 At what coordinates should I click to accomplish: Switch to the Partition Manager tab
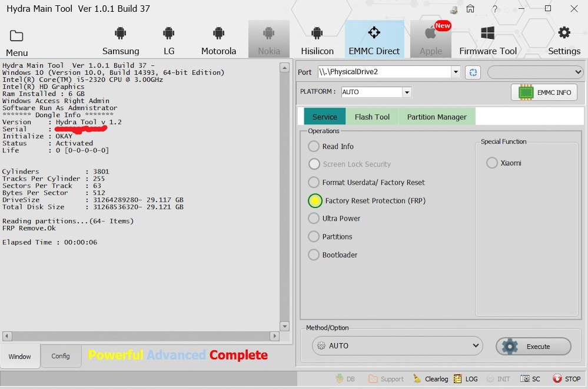(x=437, y=117)
